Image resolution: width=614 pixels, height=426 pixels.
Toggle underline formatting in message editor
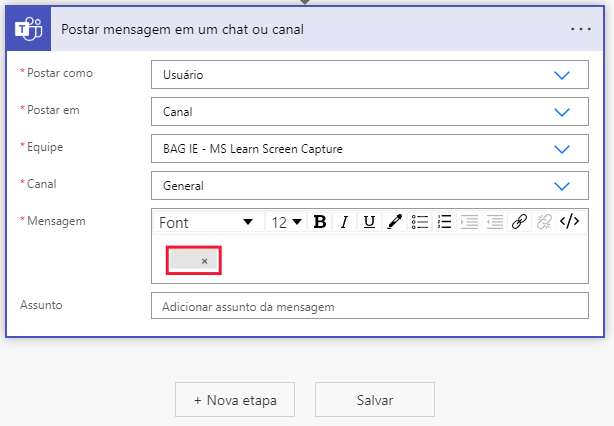(x=369, y=222)
